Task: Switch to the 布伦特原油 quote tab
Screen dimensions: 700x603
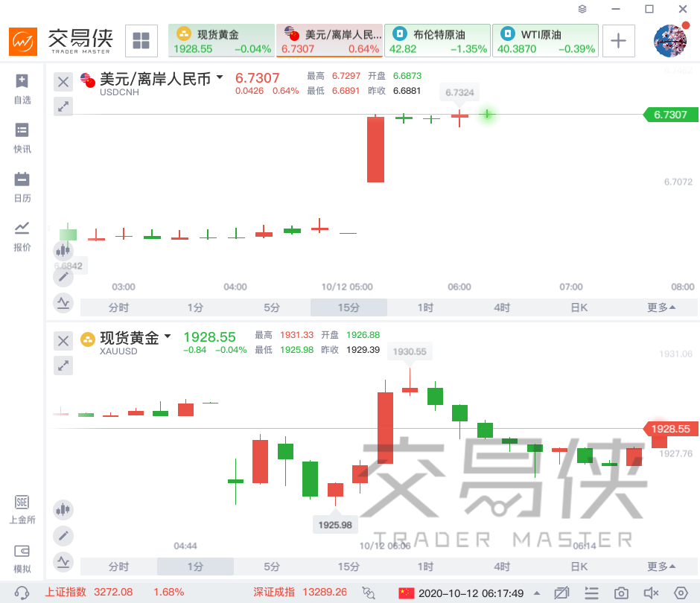Action: click(x=438, y=41)
